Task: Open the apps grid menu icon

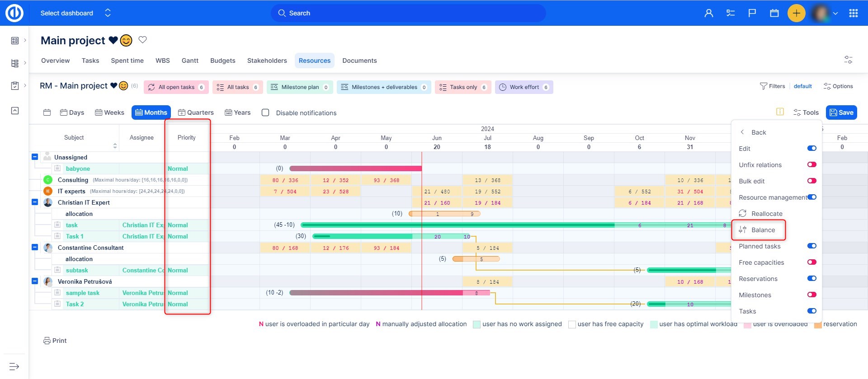Action: click(853, 13)
